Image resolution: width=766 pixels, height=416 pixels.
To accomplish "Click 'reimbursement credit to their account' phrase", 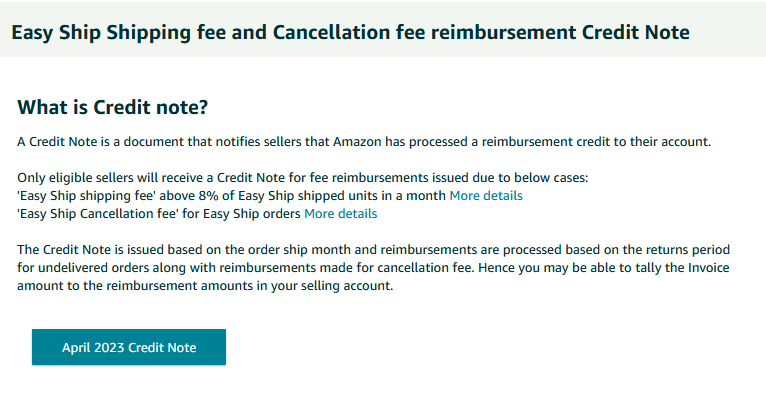I will (x=596, y=142).
